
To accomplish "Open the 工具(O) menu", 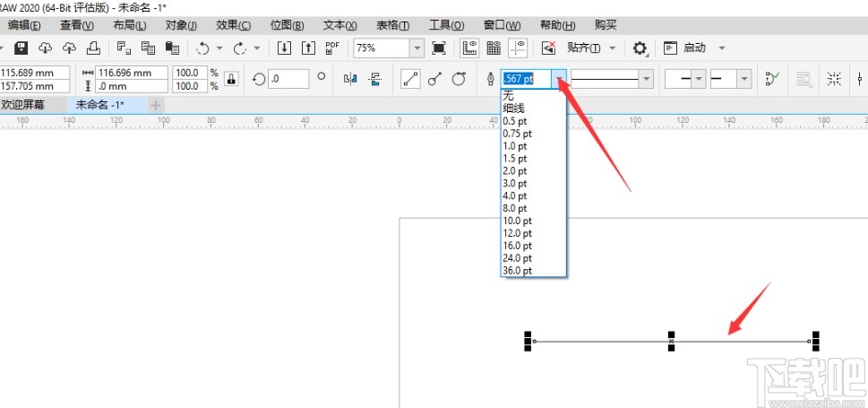I will point(447,25).
